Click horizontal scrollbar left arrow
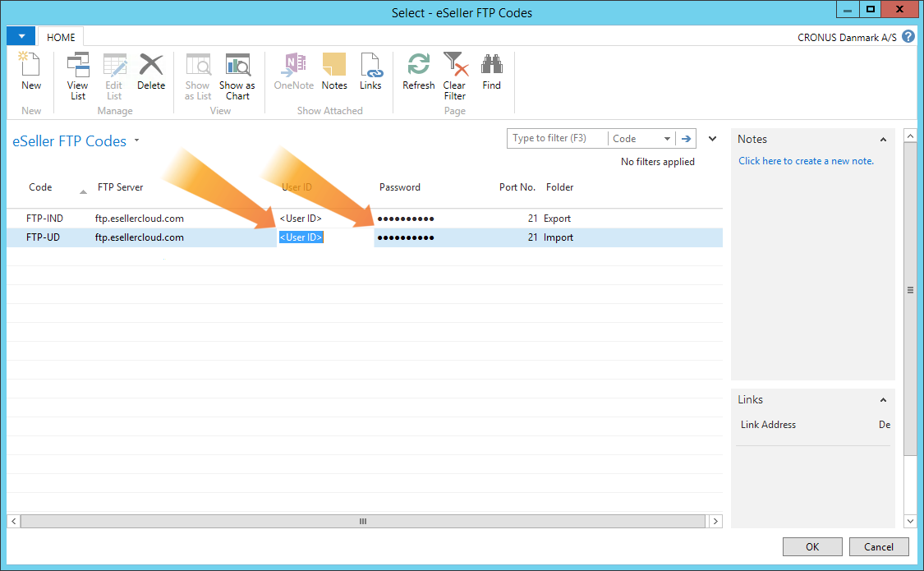 [x=14, y=522]
